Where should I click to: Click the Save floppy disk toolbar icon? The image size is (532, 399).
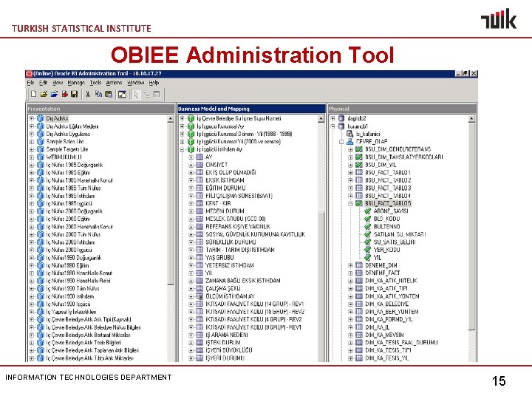pyautogui.click(x=75, y=95)
